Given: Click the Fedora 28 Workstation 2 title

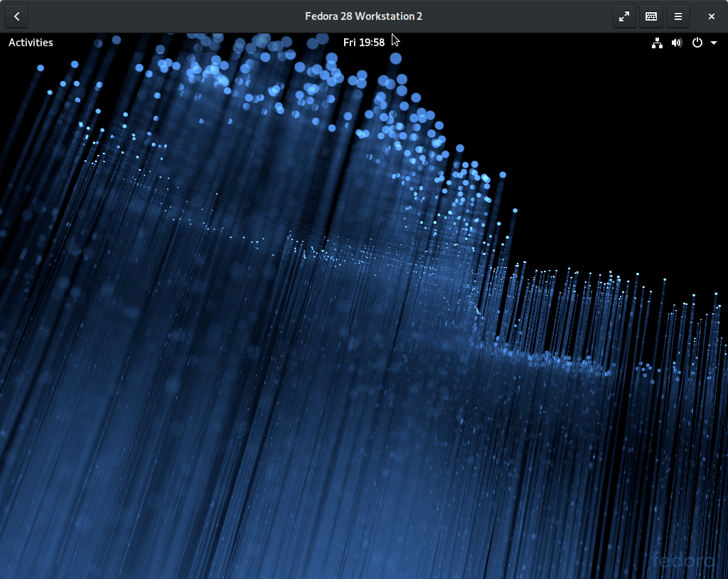Looking at the screenshot, I should 363,16.
